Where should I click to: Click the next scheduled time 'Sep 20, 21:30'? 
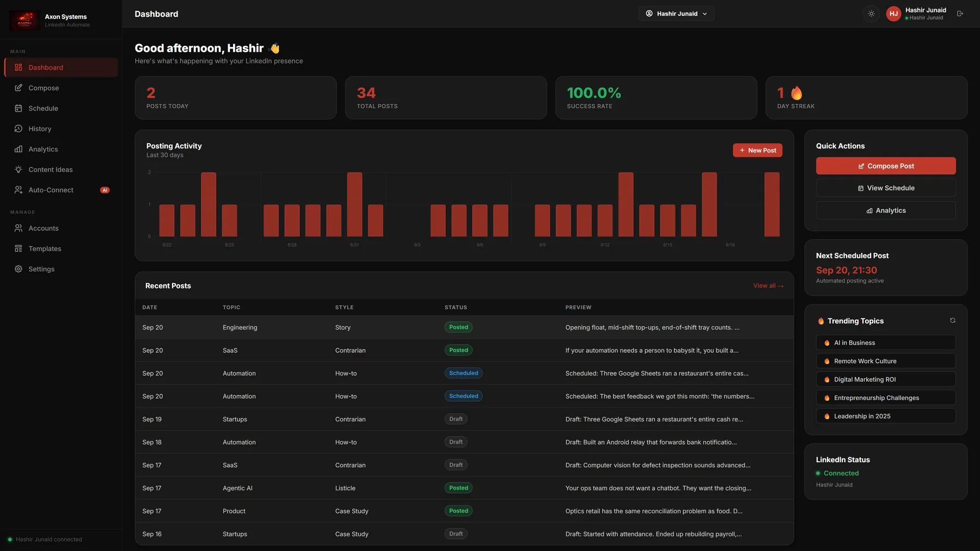846,270
